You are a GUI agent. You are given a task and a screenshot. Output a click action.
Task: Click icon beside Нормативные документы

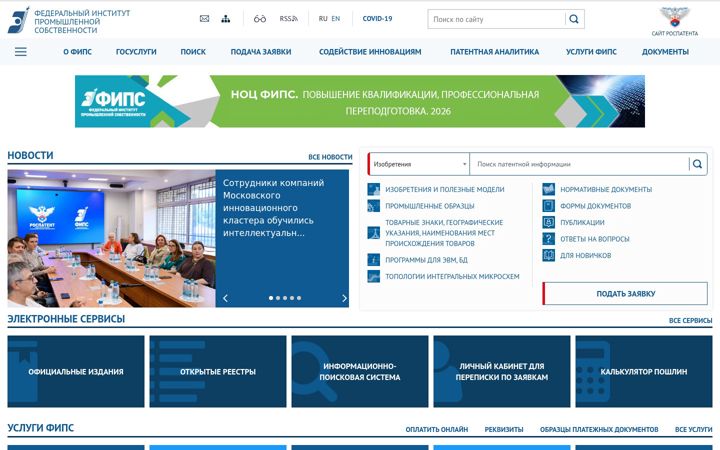click(549, 189)
